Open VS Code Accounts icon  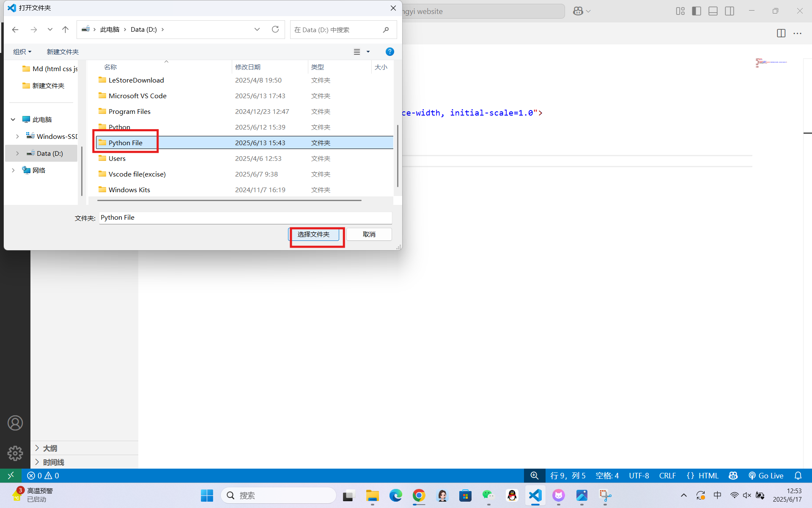click(15, 423)
